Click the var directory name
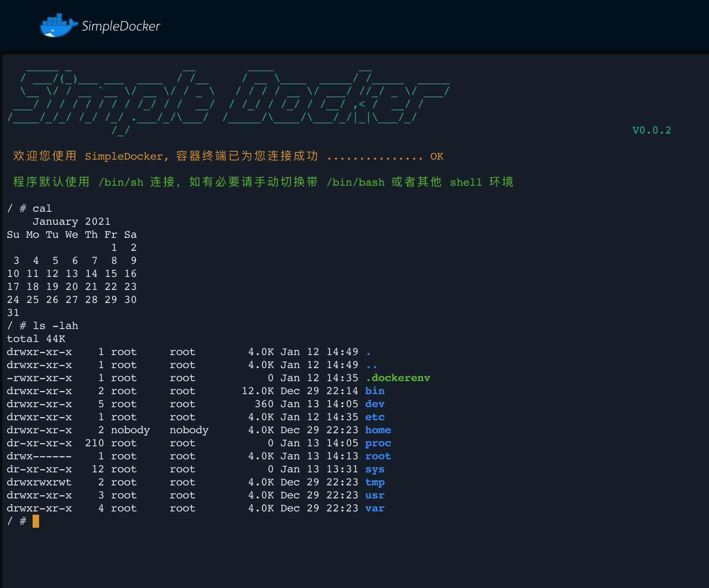709x588 pixels. point(375,508)
